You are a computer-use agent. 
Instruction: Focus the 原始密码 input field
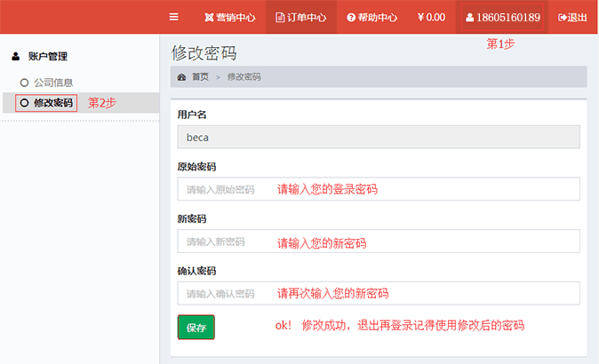click(x=379, y=189)
